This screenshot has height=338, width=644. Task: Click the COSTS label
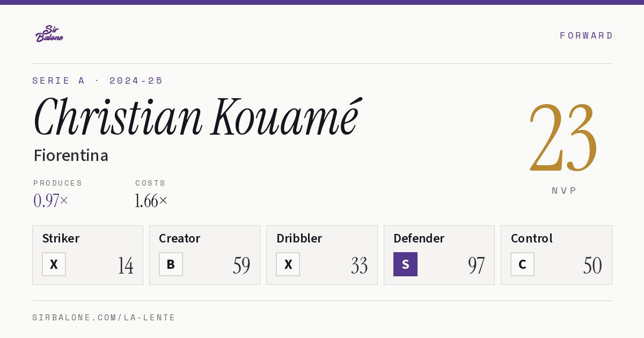click(x=151, y=183)
